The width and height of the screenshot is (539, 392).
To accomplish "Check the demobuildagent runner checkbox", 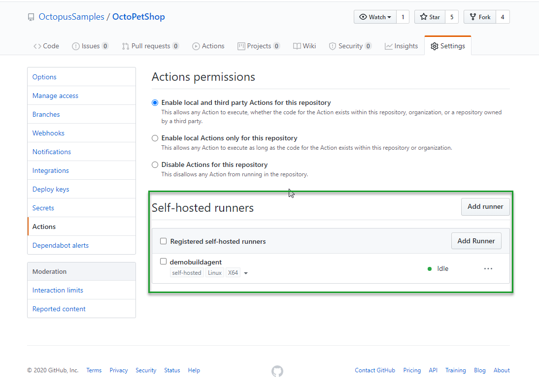I will click(164, 261).
